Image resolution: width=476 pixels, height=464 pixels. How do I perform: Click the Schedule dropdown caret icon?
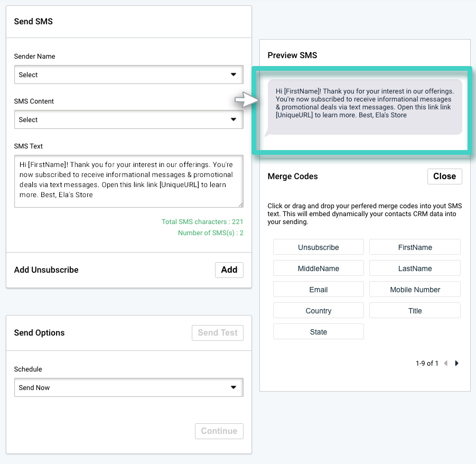[233, 387]
